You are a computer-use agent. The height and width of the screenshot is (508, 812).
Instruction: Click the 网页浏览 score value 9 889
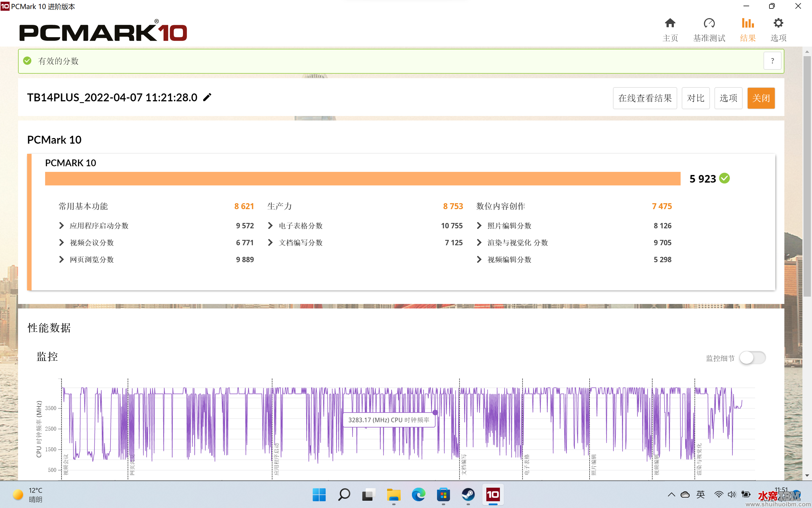pyautogui.click(x=245, y=259)
